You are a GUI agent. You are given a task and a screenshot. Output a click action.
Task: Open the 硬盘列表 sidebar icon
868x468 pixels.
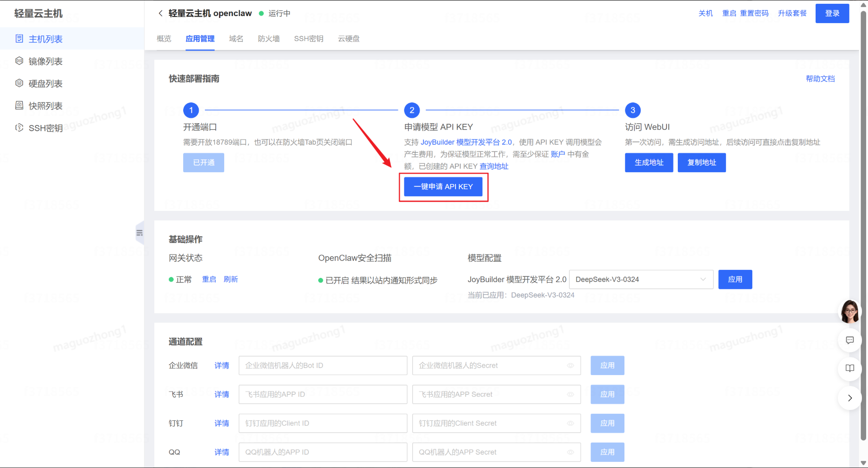pyautogui.click(x=19, y=83)
